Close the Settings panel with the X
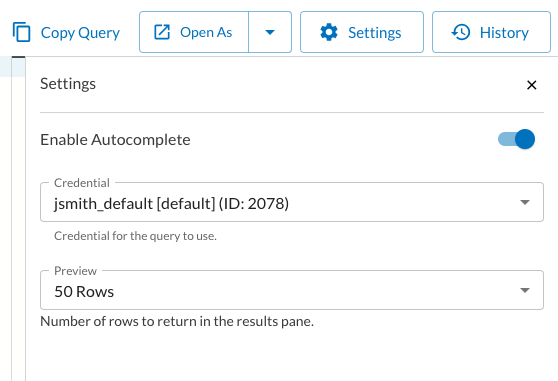This screenshot has width=558, height=381. 532,85
